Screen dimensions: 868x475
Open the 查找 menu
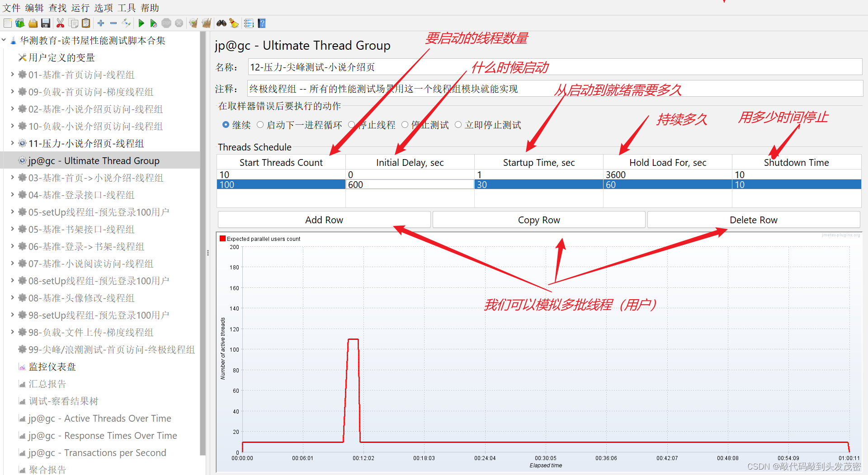(57, 8)
